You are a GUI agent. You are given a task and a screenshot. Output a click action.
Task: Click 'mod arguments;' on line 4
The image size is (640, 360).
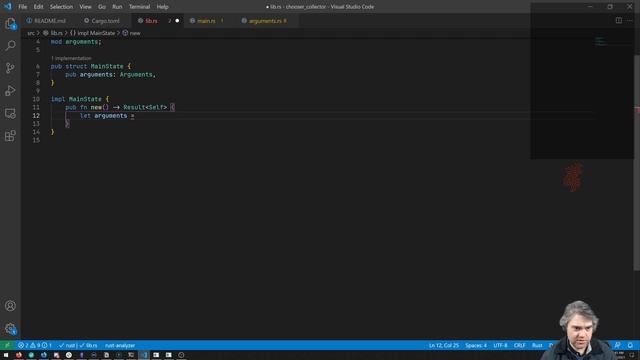pos(76,42)
